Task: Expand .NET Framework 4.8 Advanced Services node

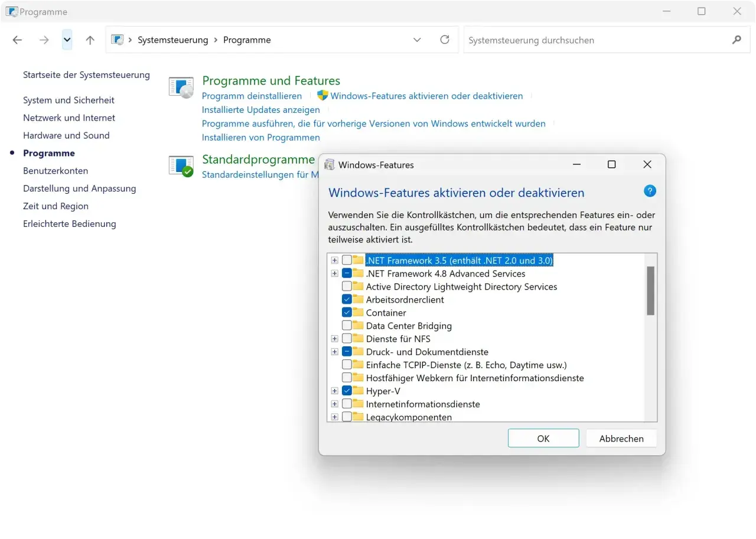Action: point(335,274)
